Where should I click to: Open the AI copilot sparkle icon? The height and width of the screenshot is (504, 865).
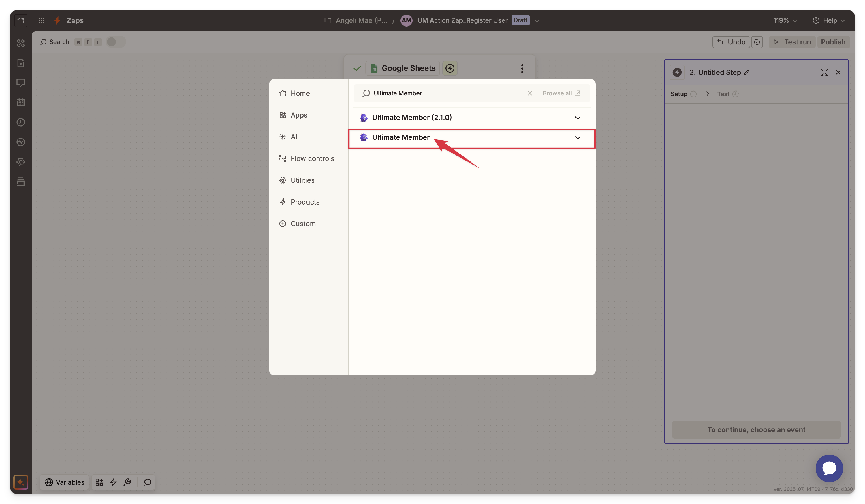[x=20, y=482]
